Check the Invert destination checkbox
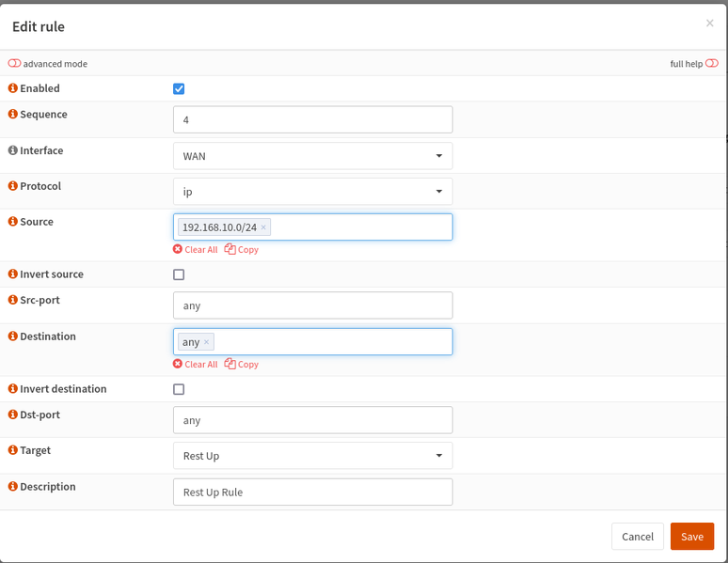This screenshot has height=563, width=728. pyautogui.click(x=179, y=389)
